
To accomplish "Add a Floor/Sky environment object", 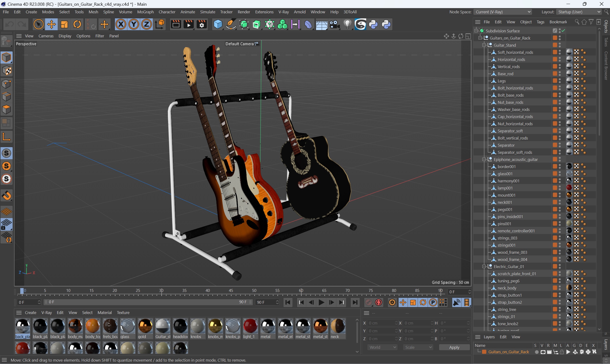I will [x=322, y=25].
